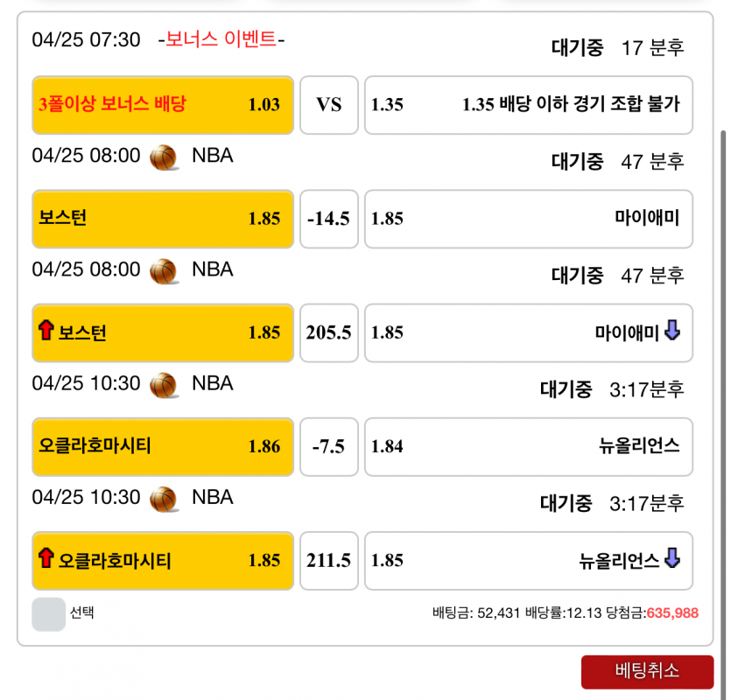Click the basketball icon on the 08:00 over/under row
This screenshot has height=700, width=731.
(164, 270)
